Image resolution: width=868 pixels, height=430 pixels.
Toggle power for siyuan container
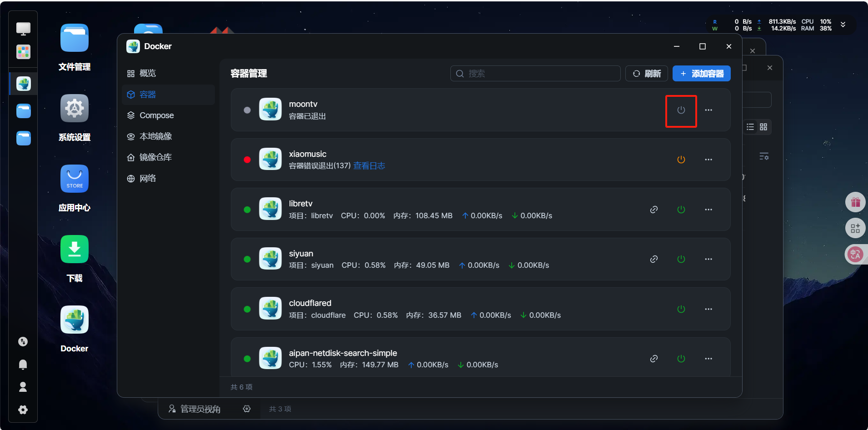681,259
